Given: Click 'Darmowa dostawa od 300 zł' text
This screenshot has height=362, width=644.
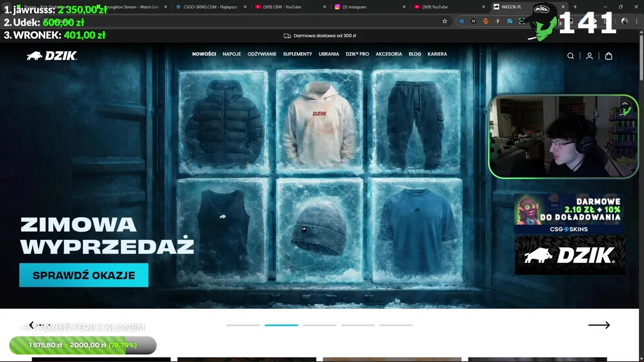Looking at the screenshot, I should coord(325,36).
